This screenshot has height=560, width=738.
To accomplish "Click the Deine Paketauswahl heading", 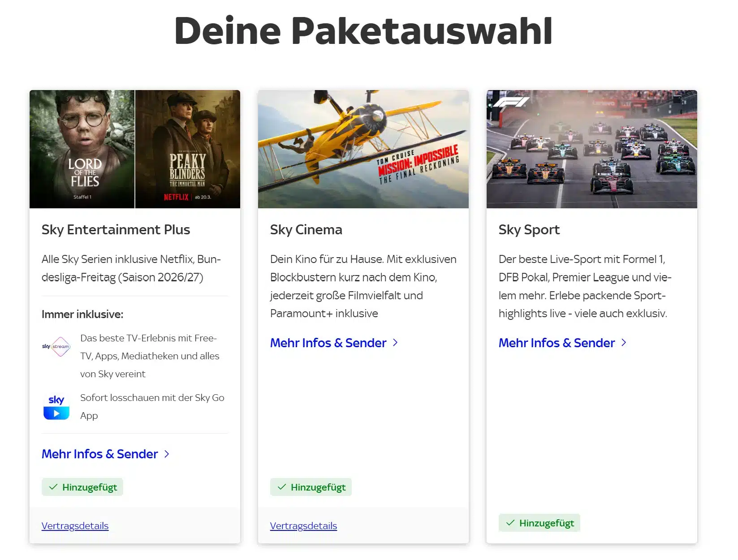I will click(x=363, y=31).
